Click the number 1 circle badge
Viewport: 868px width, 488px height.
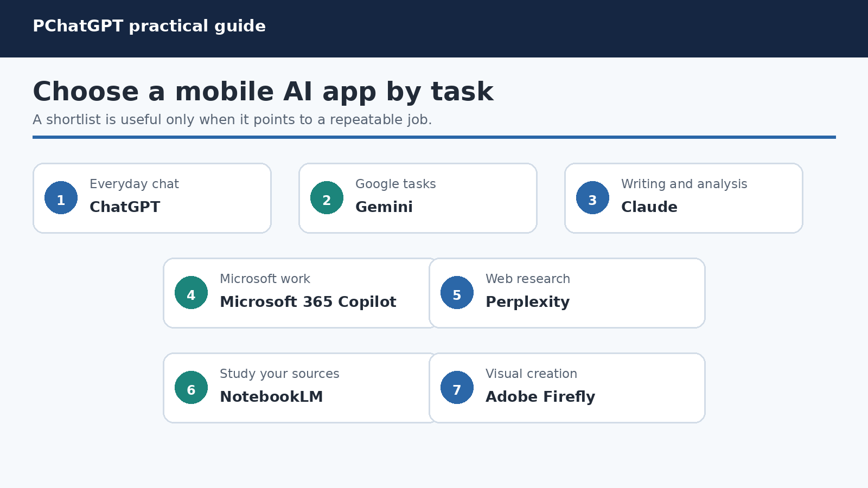click(x=61, y=198)
